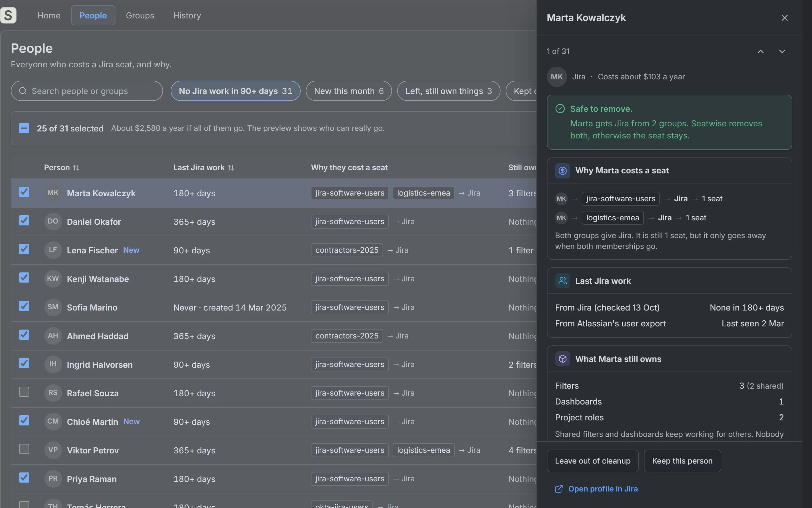The height and width of the screenshot is (508, 812).
Task: Open the History tab
Action: (x=187, y=16)
